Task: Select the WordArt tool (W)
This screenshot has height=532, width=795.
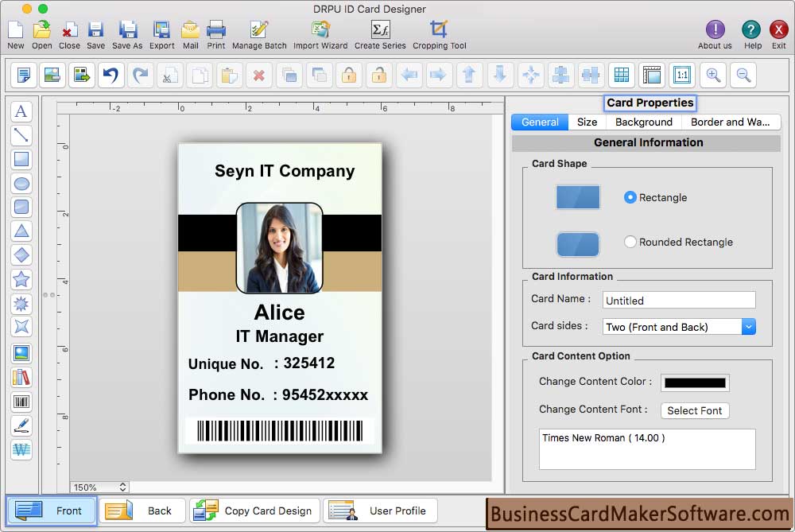Action: (x=21, y=449)
